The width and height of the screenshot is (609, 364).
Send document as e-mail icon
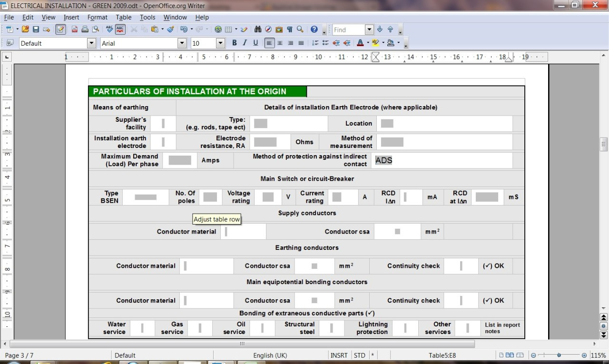(47, 30)
